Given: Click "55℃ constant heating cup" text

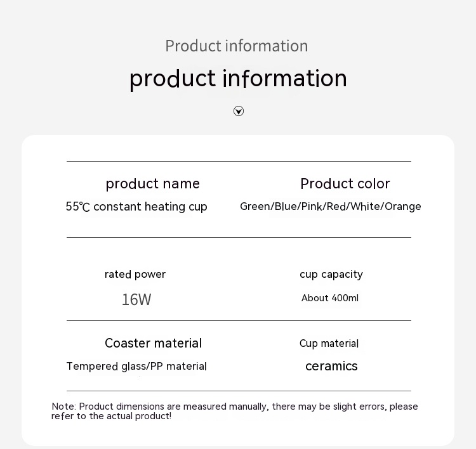Looking at the screenshot, I should click(x=136, y=207).
